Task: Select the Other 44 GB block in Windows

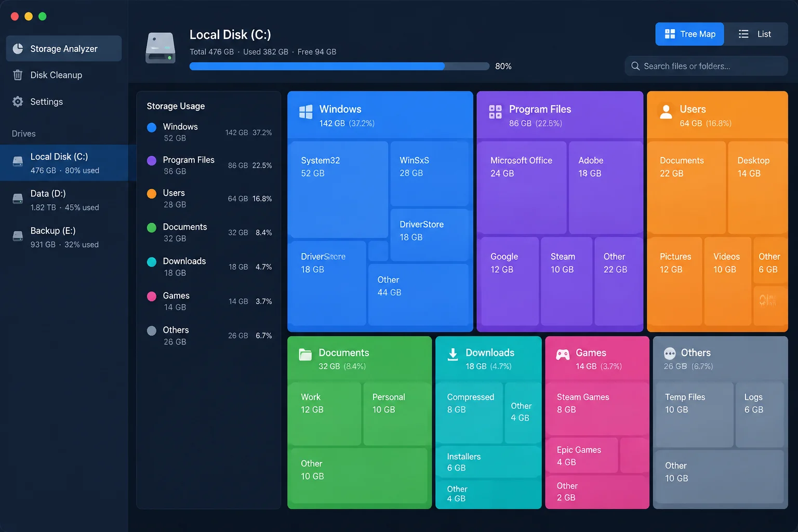Action: point(419,295)
